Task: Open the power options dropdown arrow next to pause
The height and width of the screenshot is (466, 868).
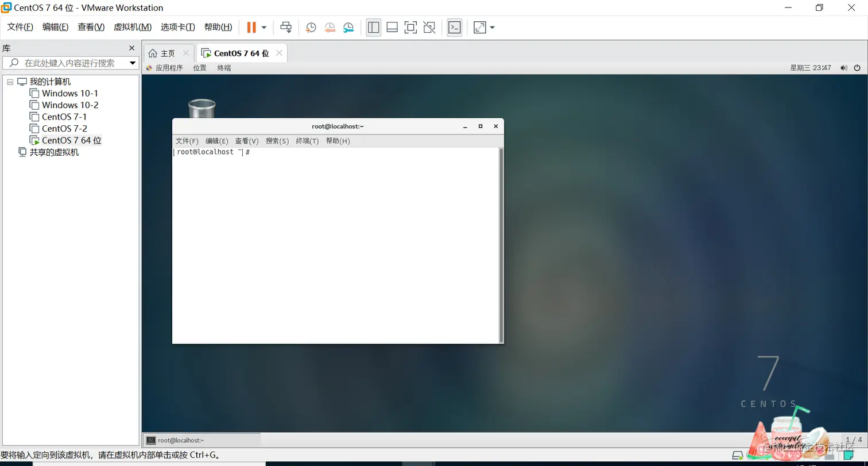Action: 264,27
